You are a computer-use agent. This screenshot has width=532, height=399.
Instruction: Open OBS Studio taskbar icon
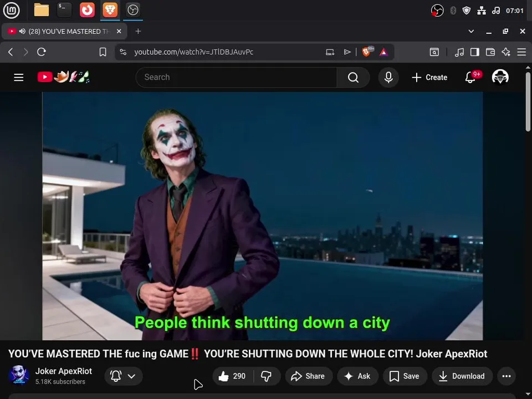pos(132,10)
